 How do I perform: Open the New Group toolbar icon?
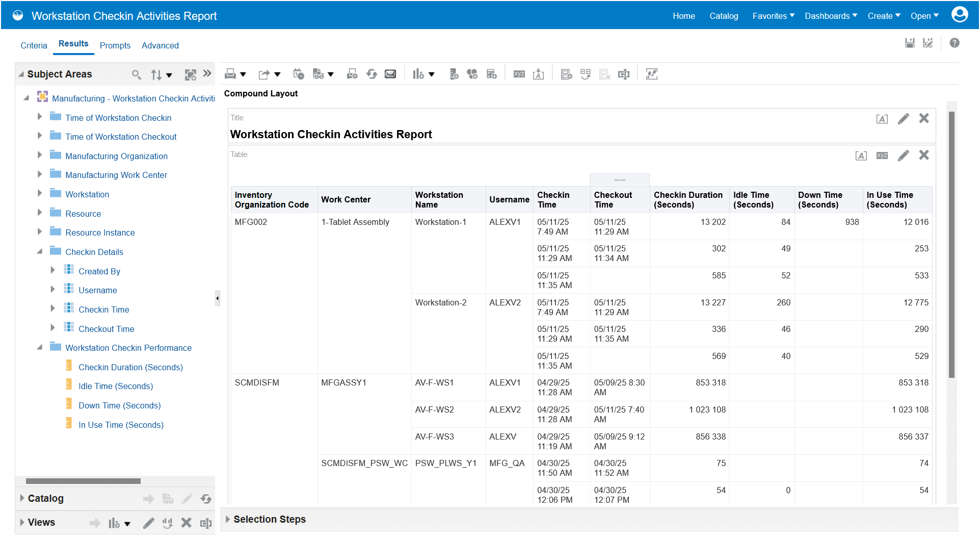coord(472,74)
